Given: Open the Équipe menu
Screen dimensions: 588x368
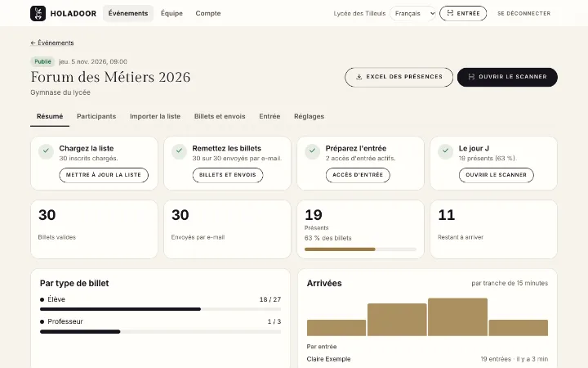Looking at the screenshot, I should coord(171,14).
